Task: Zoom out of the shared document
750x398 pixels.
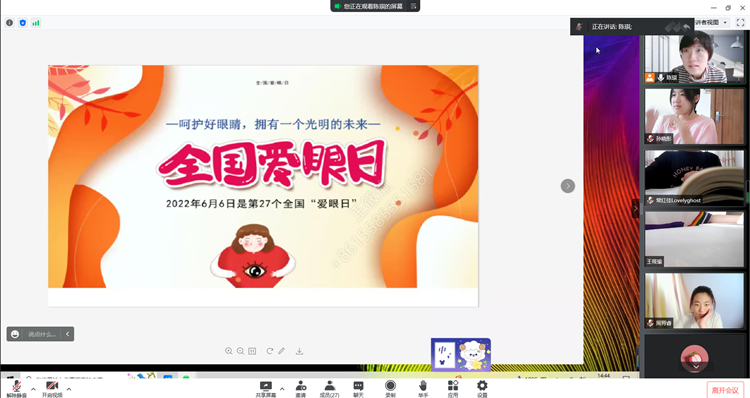Action: pos(241,351)
